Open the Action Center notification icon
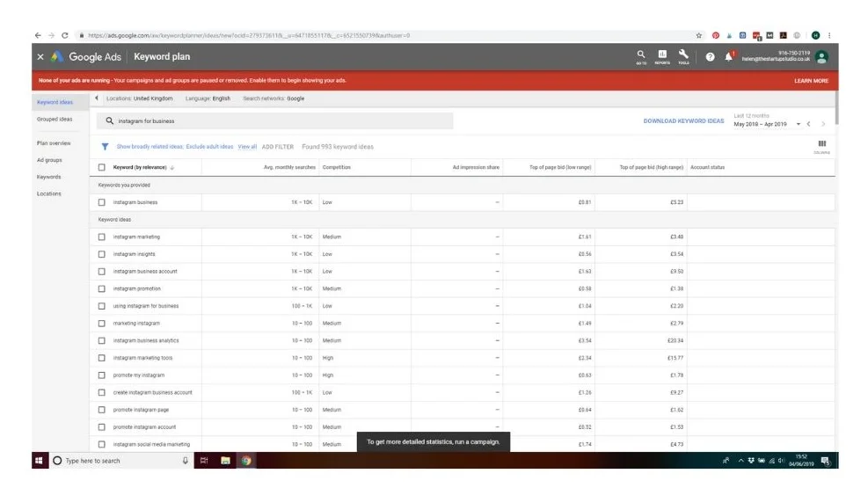868x488 pixels. click(x=825, y=461)
